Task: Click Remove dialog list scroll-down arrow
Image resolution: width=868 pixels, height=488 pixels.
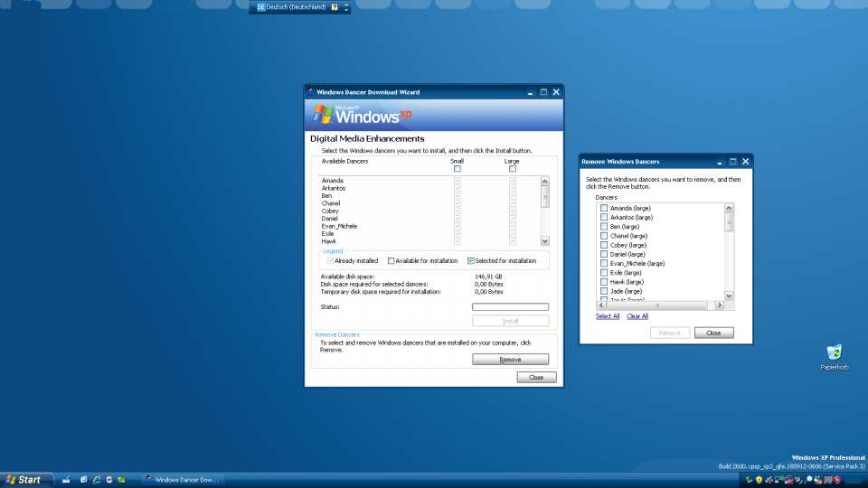Action: click(729, 296)
